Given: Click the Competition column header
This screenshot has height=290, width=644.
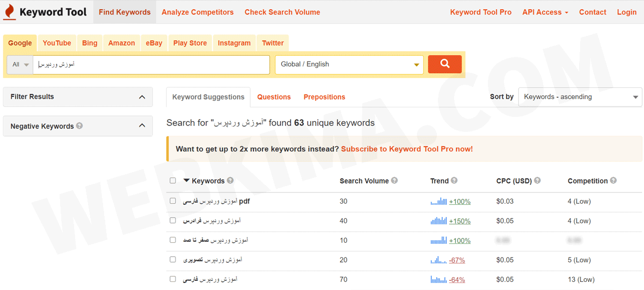Looking at the screenshot, I should point(588,181).
